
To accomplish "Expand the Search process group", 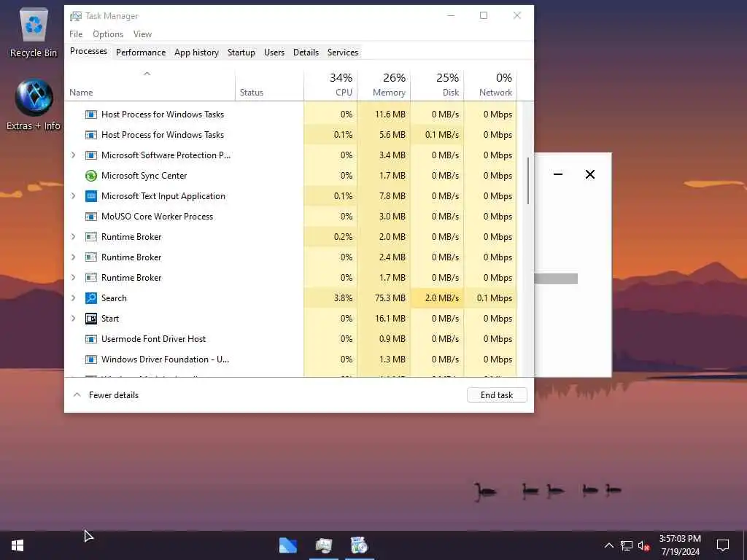I will (74, 298).
